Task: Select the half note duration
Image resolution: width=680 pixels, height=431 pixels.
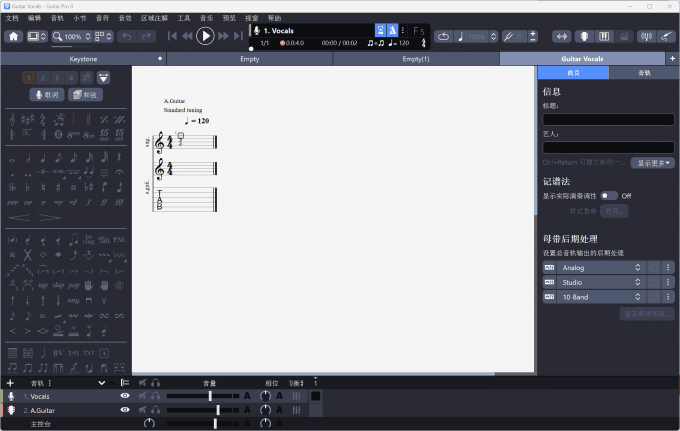Action: coord(28,157)
